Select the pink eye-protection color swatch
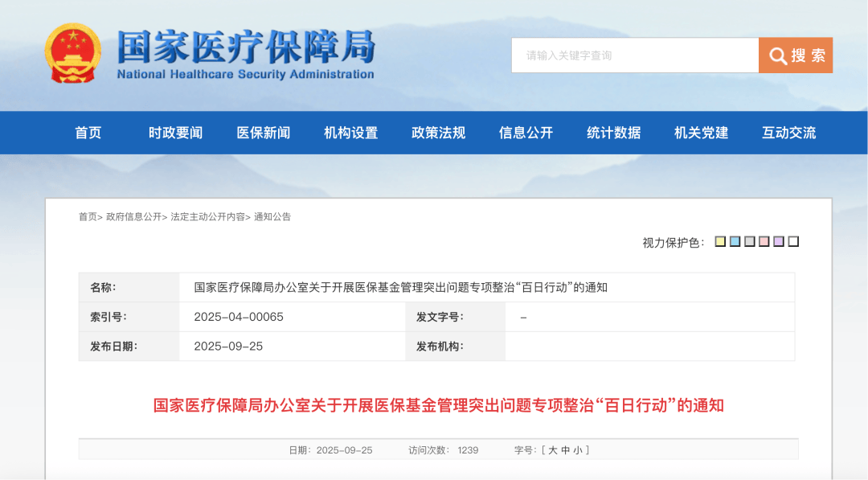The image size is (868, 480). [x=764, y=241]
